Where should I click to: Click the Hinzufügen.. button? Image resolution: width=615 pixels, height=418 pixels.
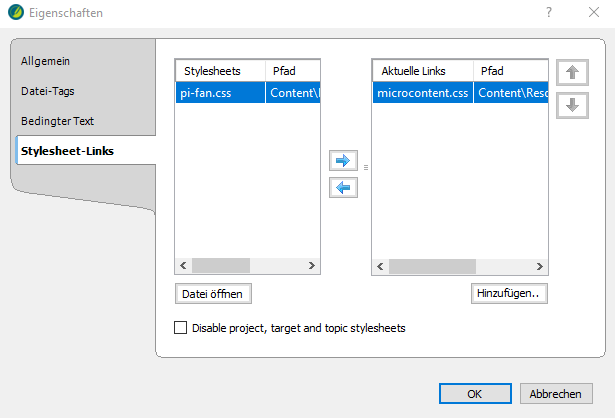pos(509,293)
